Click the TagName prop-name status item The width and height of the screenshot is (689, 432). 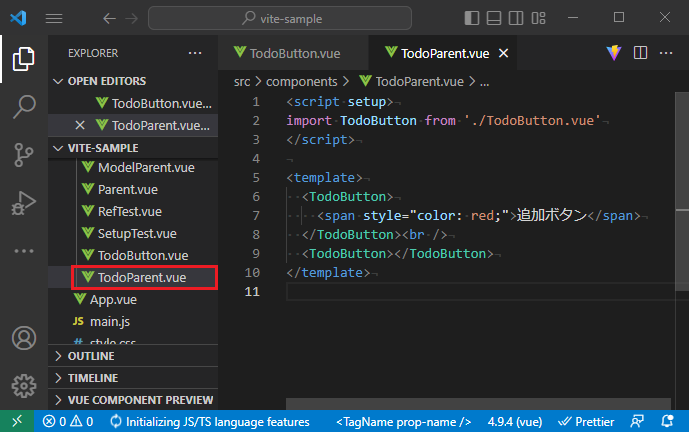point(403,422)
